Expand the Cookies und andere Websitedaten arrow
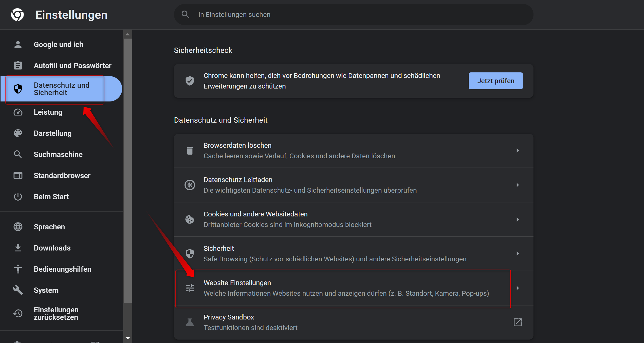The width and height of the screenshot is (644, 343). coord(517,219)
